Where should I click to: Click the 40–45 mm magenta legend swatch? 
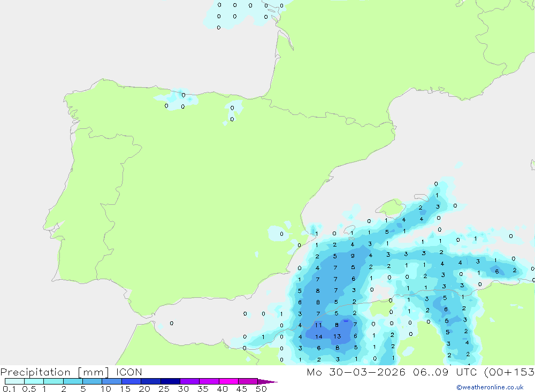[x=228, y=381]
